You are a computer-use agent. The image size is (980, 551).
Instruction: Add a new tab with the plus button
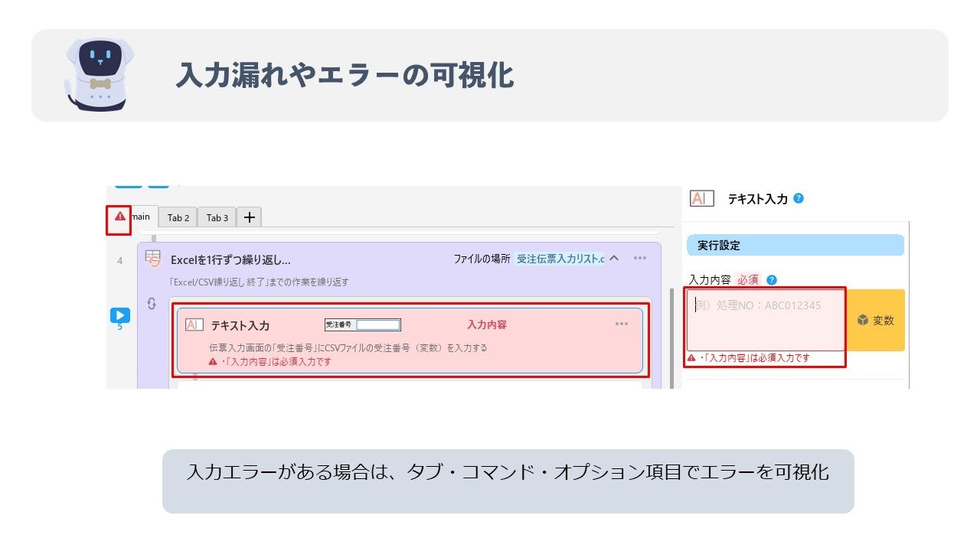coord(249,217)
